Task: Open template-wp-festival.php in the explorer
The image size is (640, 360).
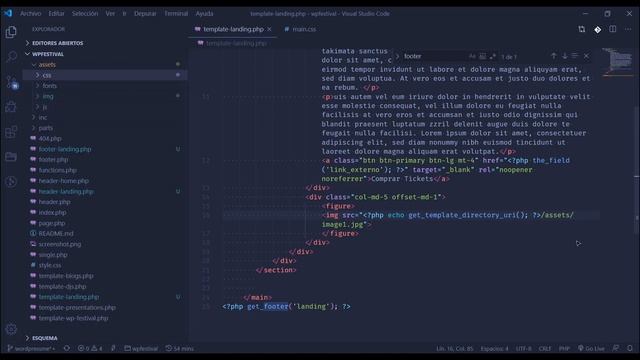Action: pos(73,318)
